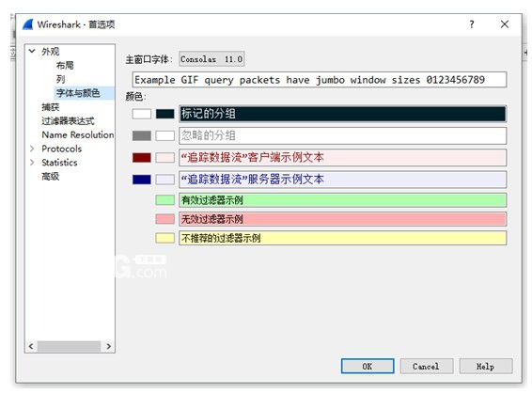Screen dimensions: 532x393
Task: Pick navy server stream foreground color
Action: pos(142,180)
